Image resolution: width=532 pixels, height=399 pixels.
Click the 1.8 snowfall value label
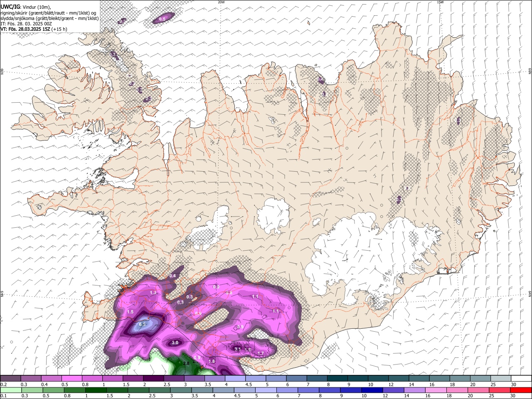click(x=212, y=362)
